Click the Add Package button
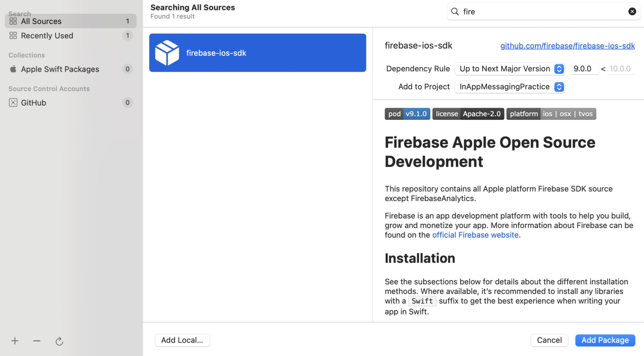Image resolution: width=644 pixels, height=356 pixels. pyautogui.click(x=605, y=340)
